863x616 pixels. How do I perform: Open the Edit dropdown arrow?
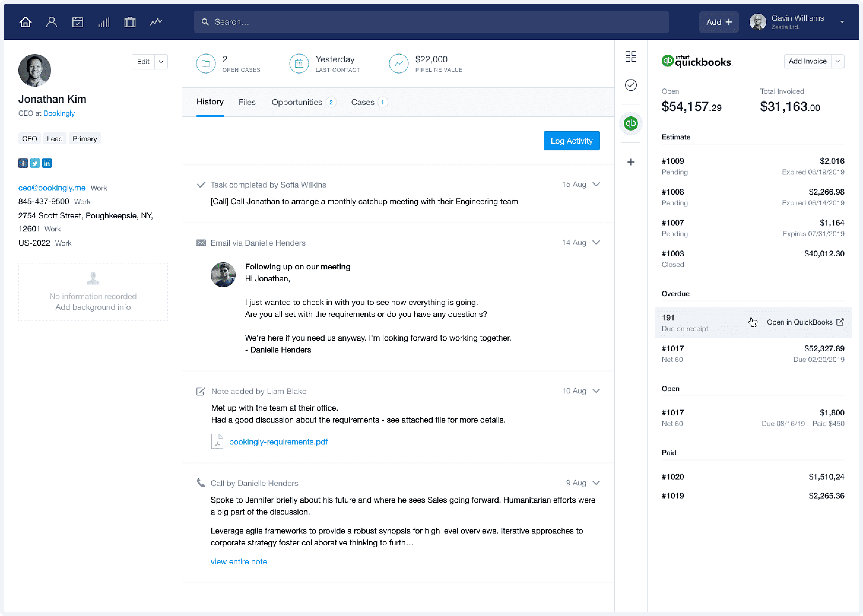(x=161, y=62)
